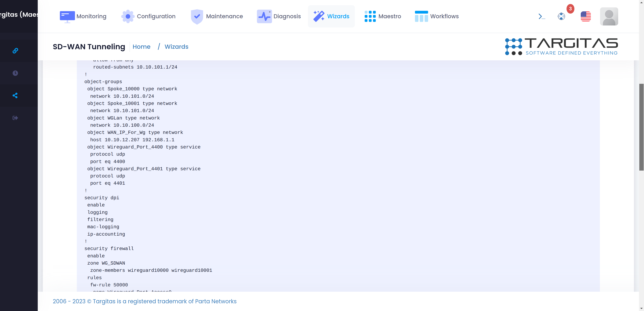Viewport: 644px width, 311px height.
Task: Click 'object Spoke_10001 type network' line
Action: (132, 103)
